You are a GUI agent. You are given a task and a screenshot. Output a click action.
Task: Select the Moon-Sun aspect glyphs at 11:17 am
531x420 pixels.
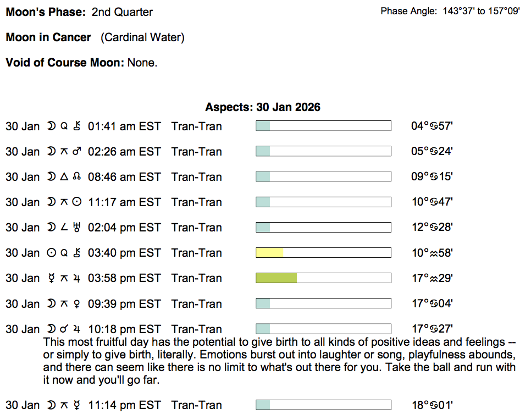64,202
